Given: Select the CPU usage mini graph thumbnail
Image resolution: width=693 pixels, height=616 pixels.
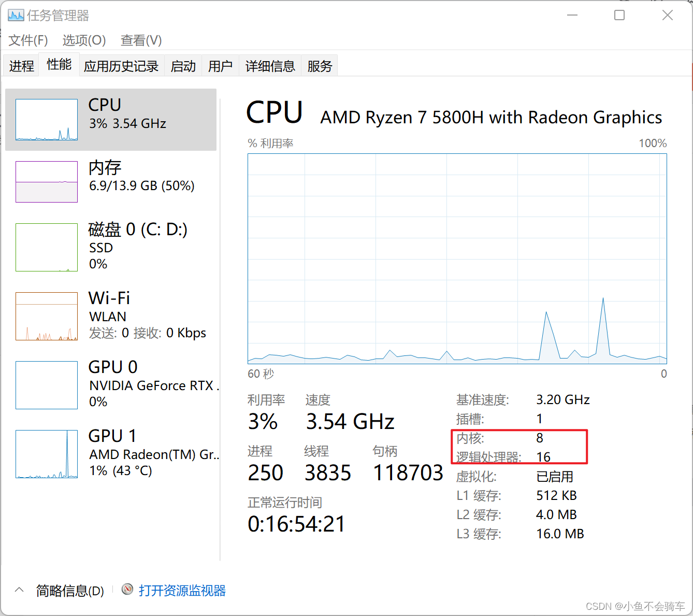Looking at the screenshot, I should (x=47, y=120).
